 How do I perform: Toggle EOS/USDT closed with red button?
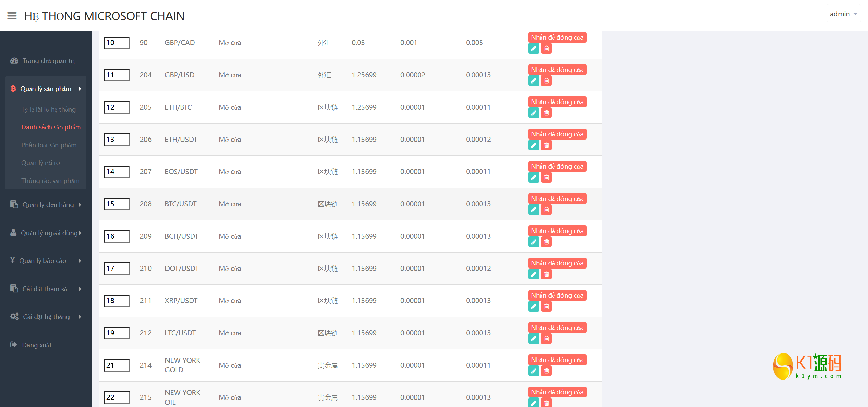pos(557,167)
